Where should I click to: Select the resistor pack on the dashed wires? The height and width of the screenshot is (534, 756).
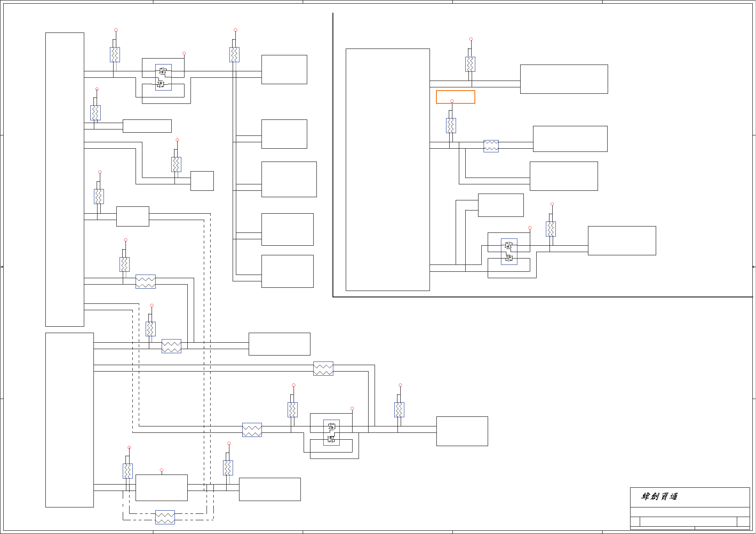click(x=165, y=517)
